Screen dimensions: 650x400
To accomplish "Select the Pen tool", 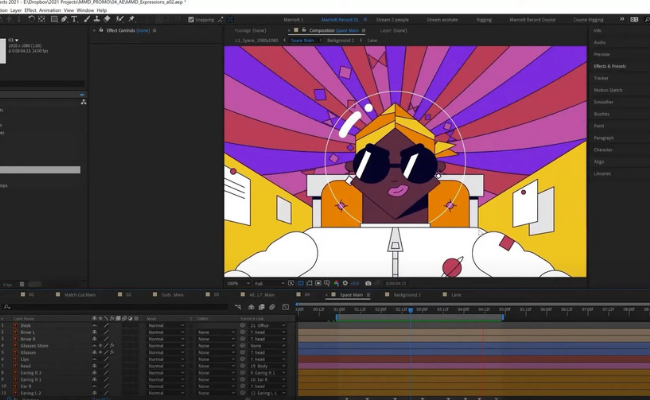I will click(x=64, y=19).
